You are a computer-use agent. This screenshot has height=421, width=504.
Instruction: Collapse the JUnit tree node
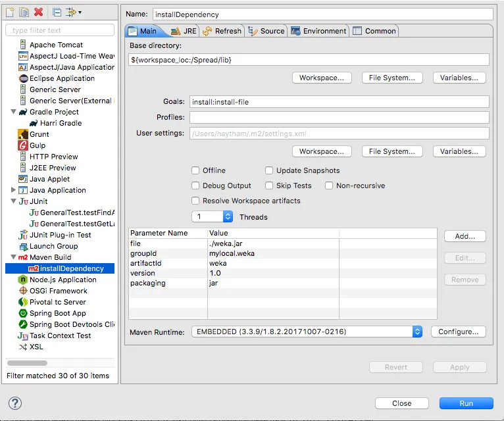click(14, 201)
